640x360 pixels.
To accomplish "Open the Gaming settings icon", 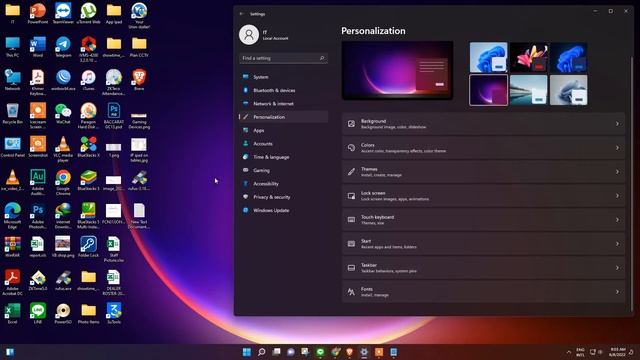I will point(245,170).
